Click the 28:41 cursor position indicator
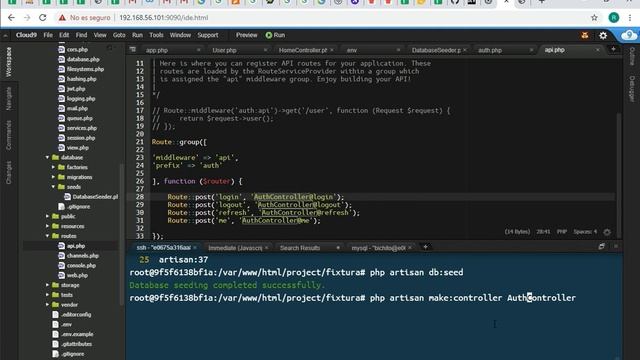Viewport: 640px width, 360px height. 543,232
